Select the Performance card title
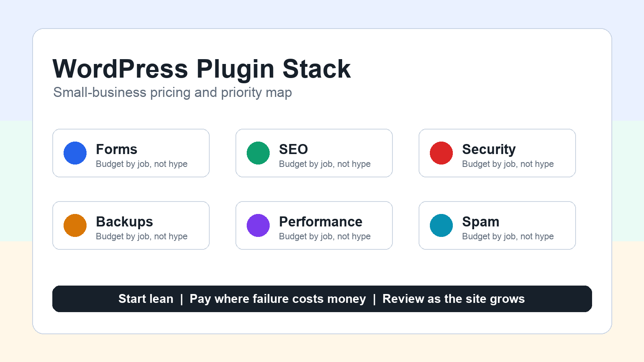This screenshot has width=644, height=362. tap(321, 222)
